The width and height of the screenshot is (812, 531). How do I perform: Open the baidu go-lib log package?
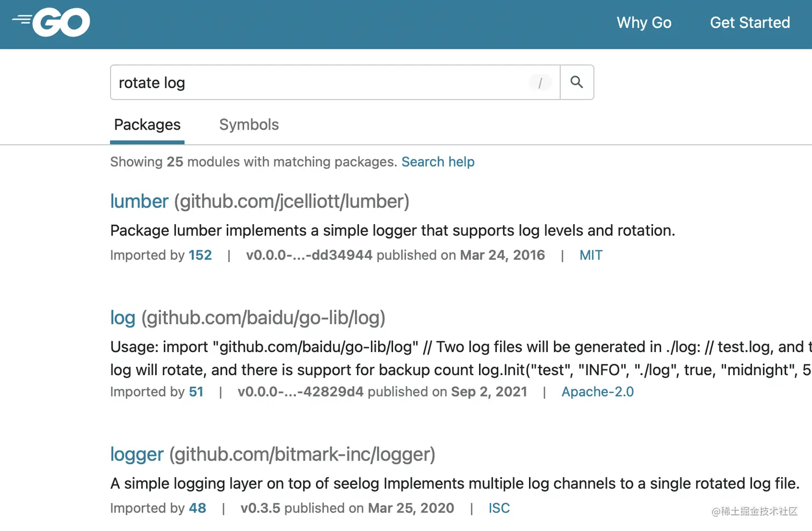click(x=122, y=318)
